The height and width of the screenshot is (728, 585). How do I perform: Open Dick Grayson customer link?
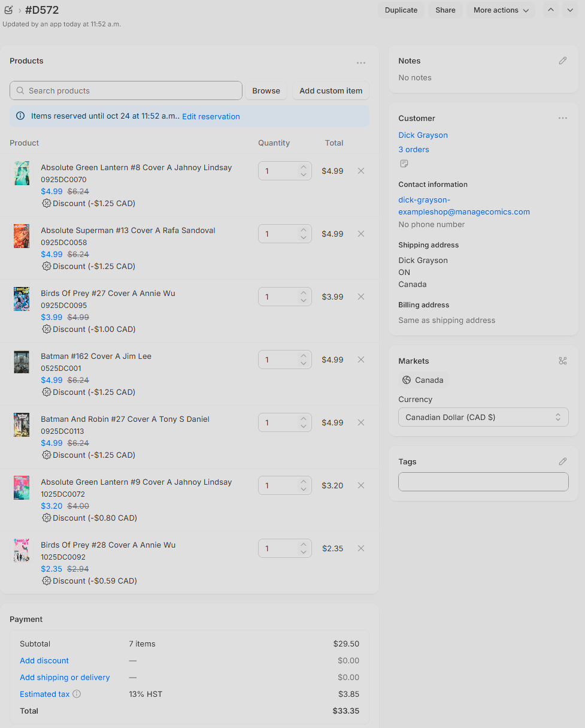[423, 135]
